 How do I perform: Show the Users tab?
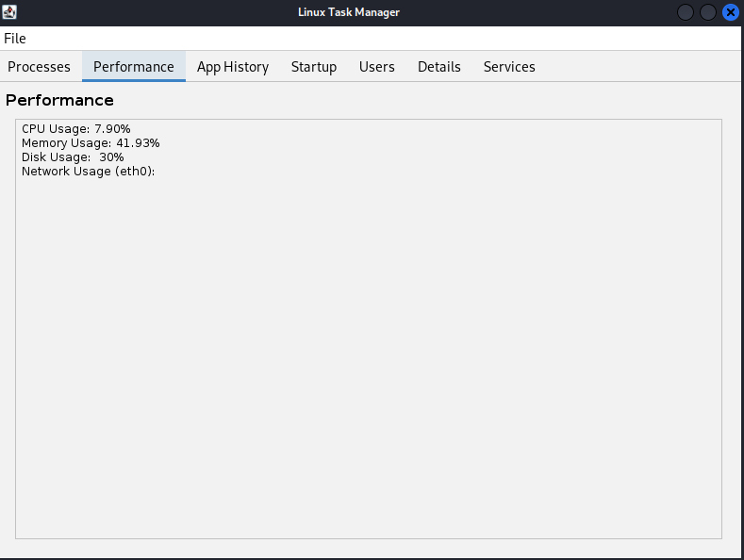(x=377, y=67)
